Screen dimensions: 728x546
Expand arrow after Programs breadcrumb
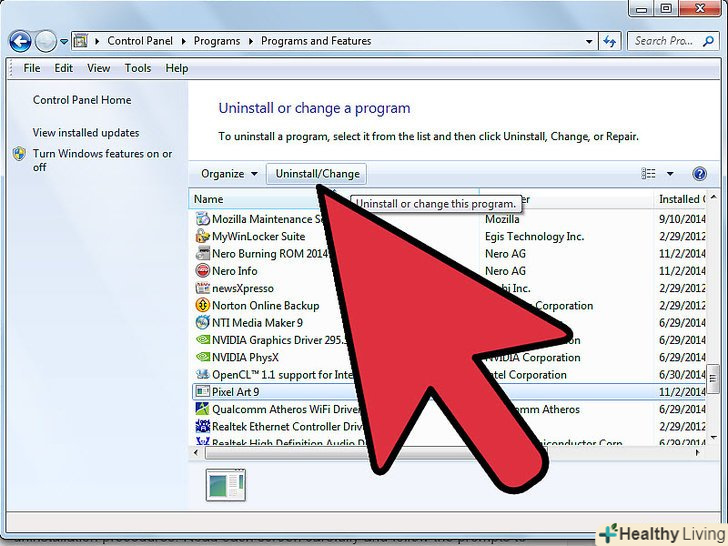251,41
